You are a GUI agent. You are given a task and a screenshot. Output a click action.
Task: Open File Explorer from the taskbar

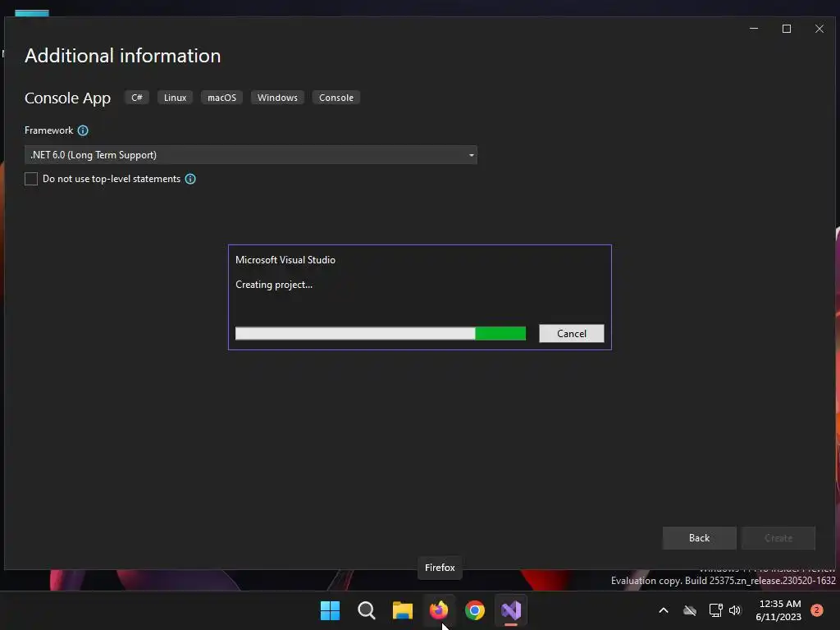tap(402, 610)
